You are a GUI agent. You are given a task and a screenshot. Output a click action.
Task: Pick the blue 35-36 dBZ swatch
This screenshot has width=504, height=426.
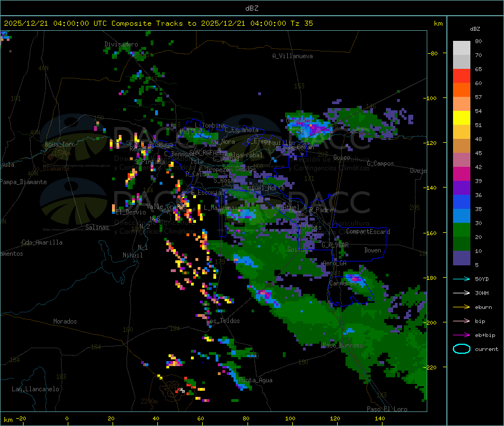(x=461, y=202)
